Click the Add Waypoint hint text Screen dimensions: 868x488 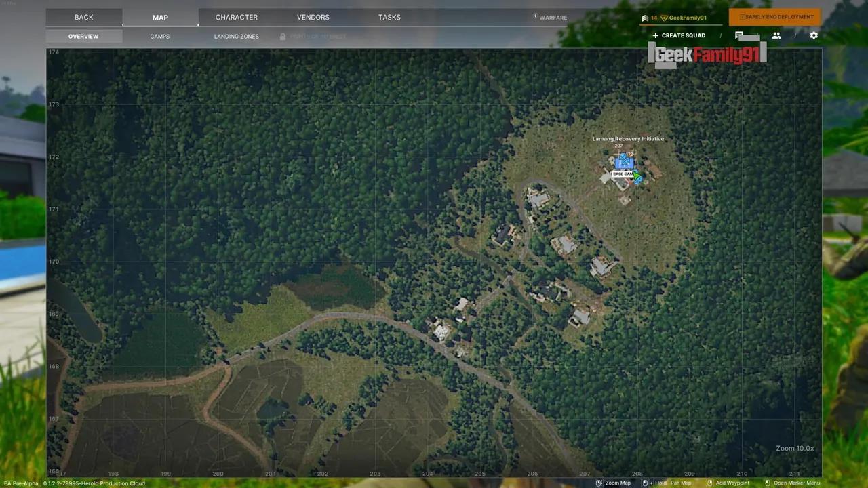point(732,483)
